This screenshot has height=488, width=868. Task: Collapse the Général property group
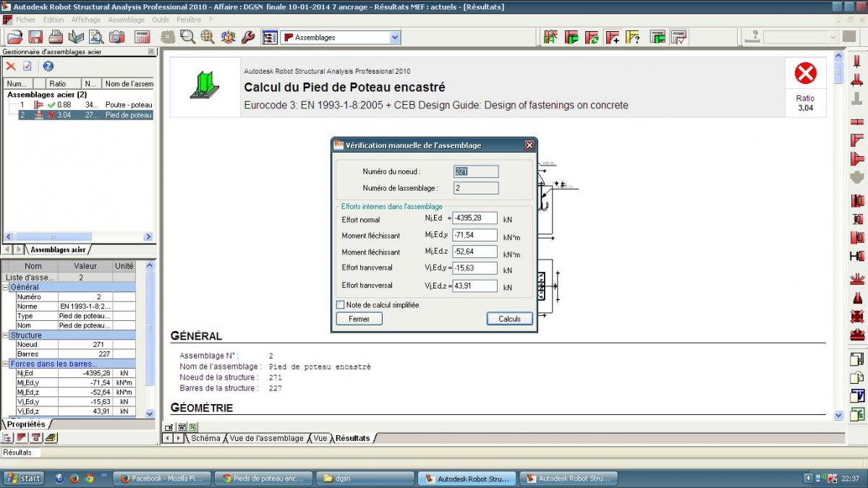pos(5,287)
